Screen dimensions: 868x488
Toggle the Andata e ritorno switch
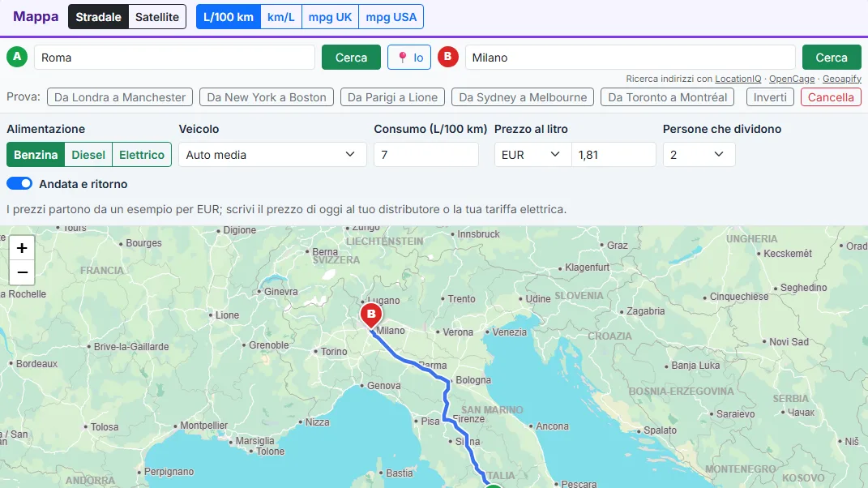click(x=19, y=184)
